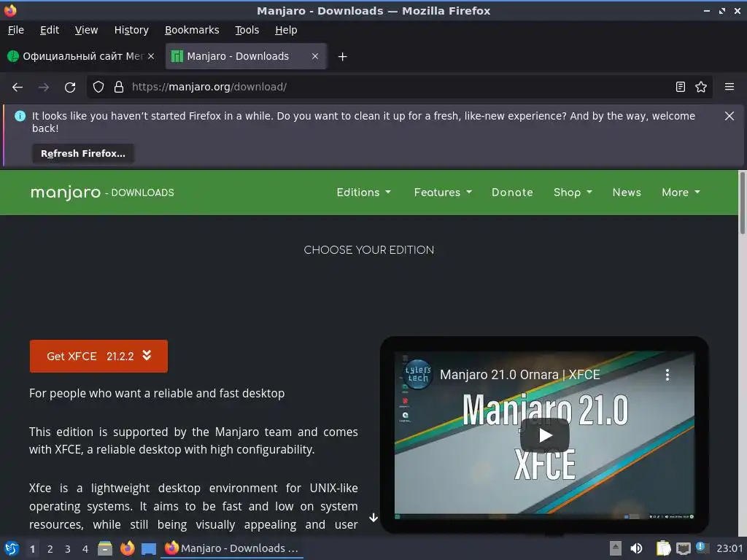Reload the current page

tap(70, 87)
